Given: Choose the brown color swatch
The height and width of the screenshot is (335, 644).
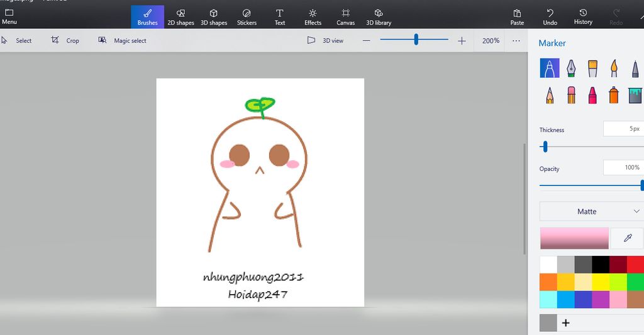Looking at the screenshot, I should coord(635,299).
